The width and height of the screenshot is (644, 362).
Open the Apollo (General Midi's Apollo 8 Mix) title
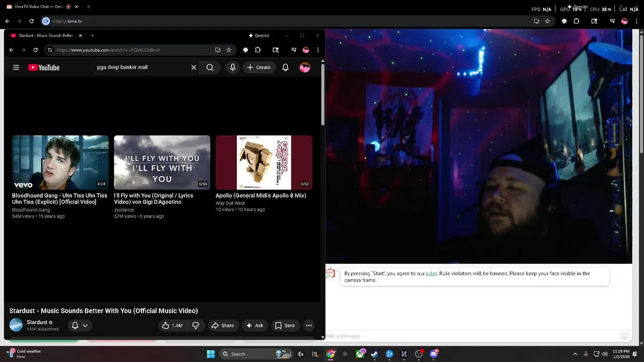[261, 196]
